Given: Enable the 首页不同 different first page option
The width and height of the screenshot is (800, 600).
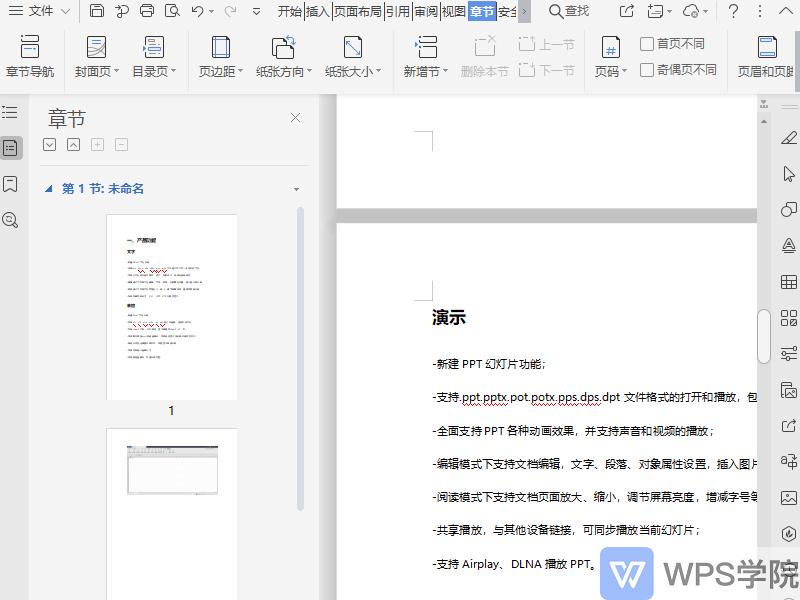Looking at the screenshot, I should pyautogui.click(x=648, y=43).
